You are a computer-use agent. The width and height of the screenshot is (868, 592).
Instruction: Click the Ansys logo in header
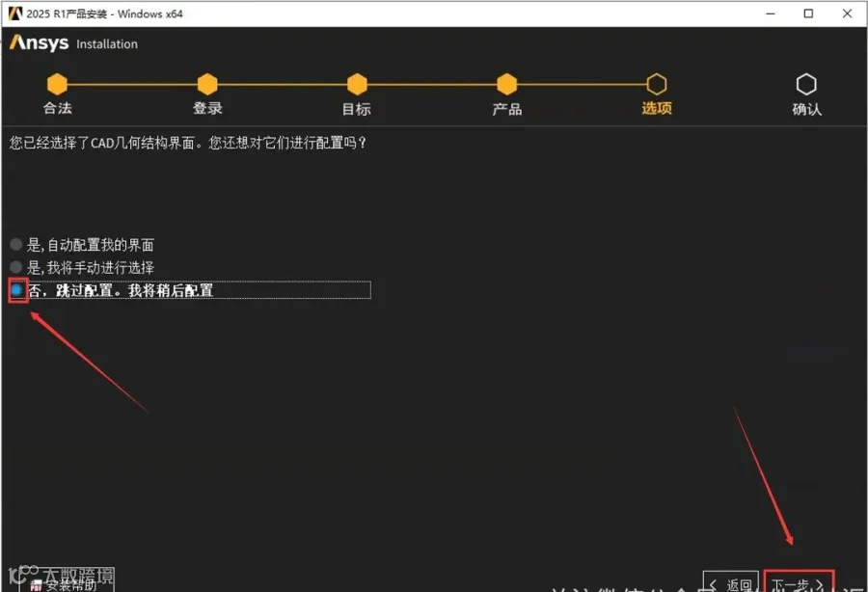pyautogui.click(x=40, y=42)
